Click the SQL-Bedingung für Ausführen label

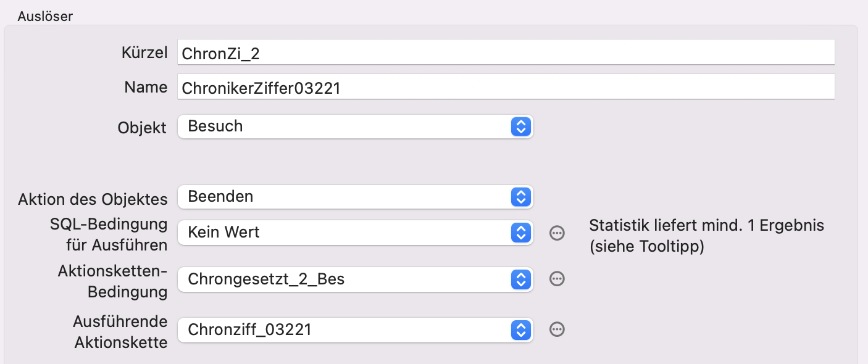click(x=109, y=234)
